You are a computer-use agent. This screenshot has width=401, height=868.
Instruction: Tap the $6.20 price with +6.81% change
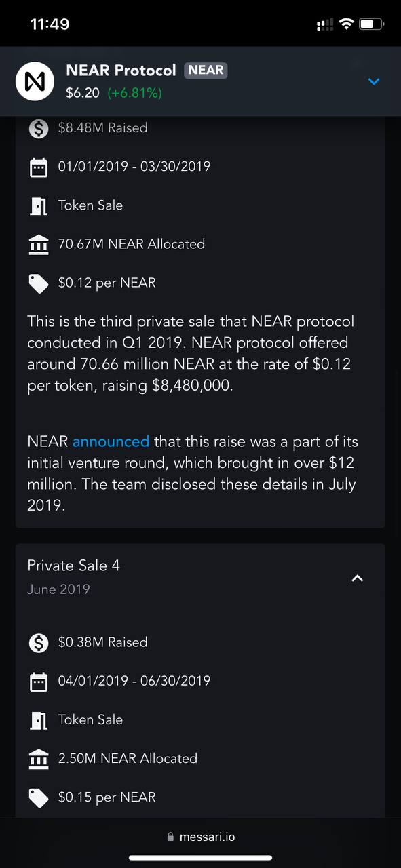pos(114,93)
